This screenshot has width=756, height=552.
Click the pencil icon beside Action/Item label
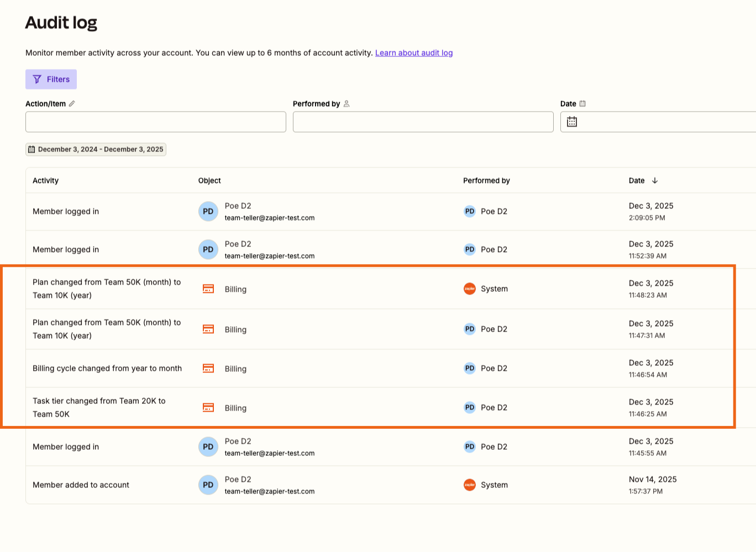pos(72,103)
